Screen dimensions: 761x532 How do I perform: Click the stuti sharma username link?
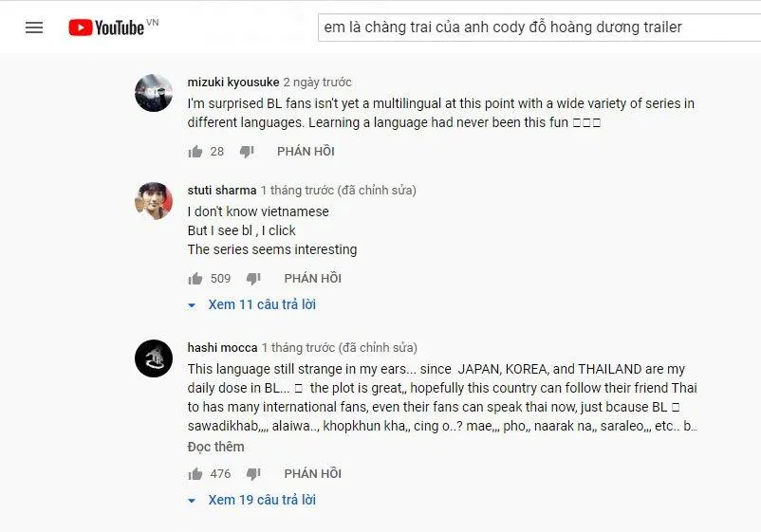222,191
